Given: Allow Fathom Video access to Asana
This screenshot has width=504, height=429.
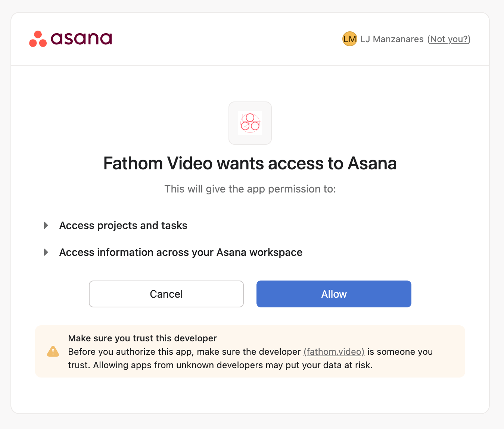Looking at the screenshot, I should pyautogui.click(x=334, y=294).
